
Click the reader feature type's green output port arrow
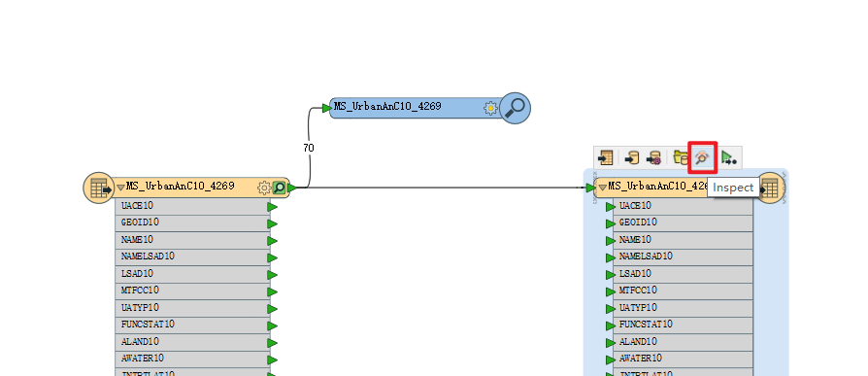point(291,188)
